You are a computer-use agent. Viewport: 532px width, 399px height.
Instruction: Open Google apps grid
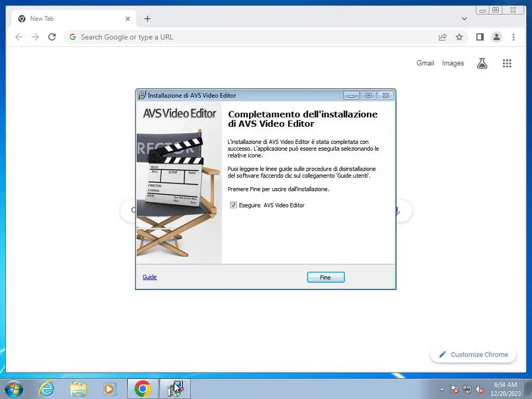[507, 63]
